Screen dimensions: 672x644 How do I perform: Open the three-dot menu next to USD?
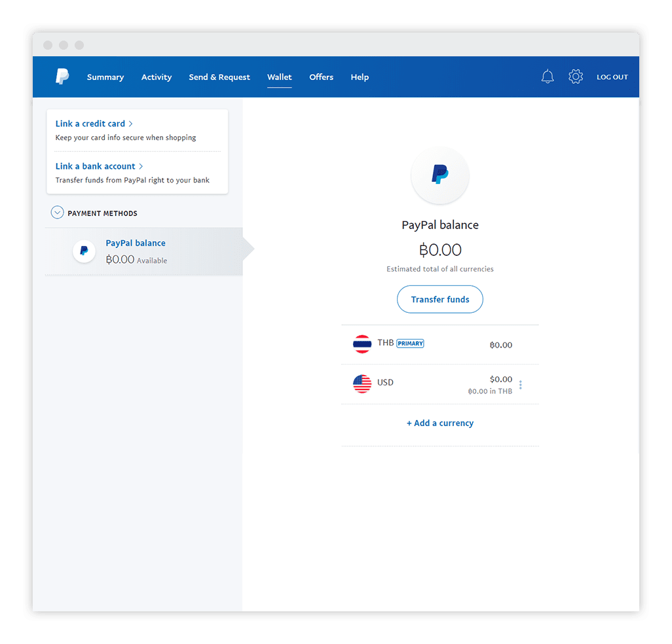click(520, 385)
